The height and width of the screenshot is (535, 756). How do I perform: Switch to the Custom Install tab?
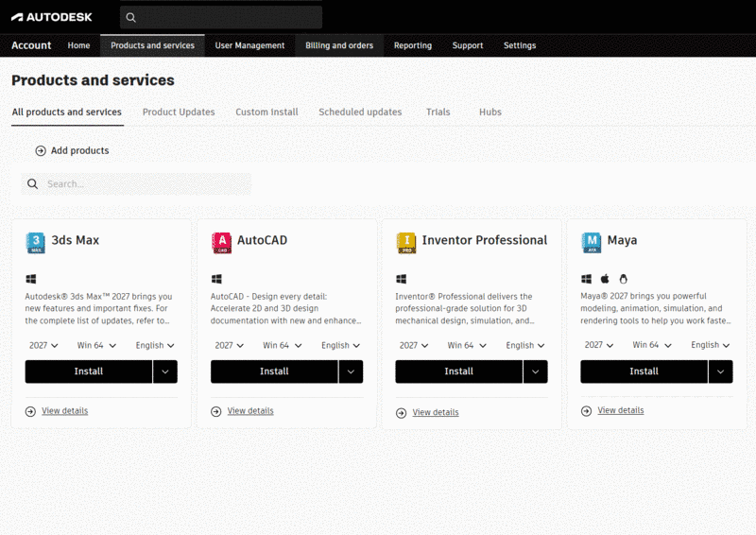pos(266,112)
